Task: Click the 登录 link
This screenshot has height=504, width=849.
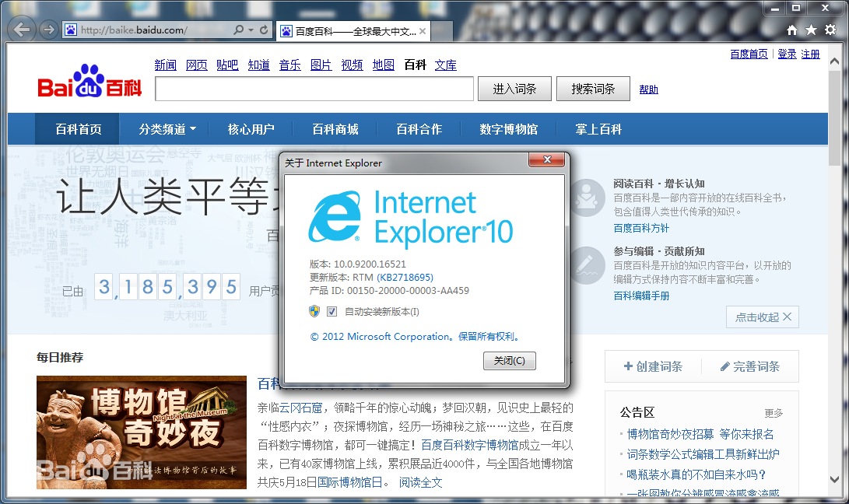Action: pos(787,54)
